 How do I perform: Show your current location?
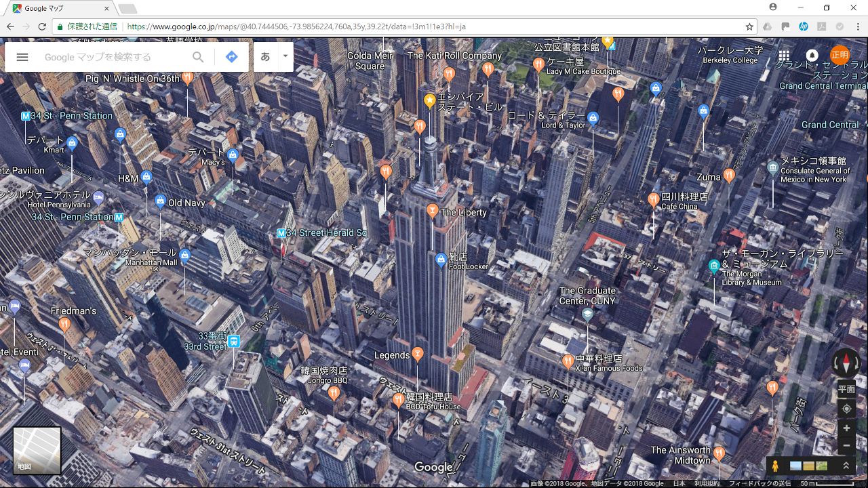click(x=846, y=409)
